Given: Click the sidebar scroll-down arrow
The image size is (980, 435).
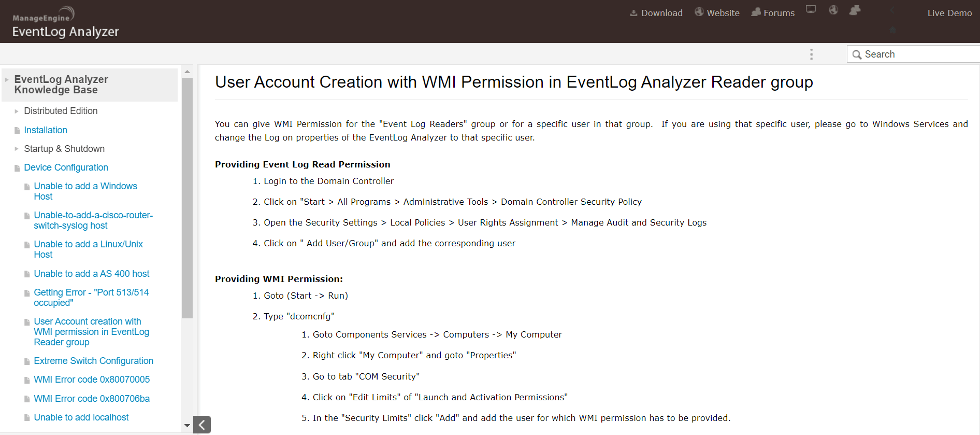Looking at the screenshot, I should (187, 426).
